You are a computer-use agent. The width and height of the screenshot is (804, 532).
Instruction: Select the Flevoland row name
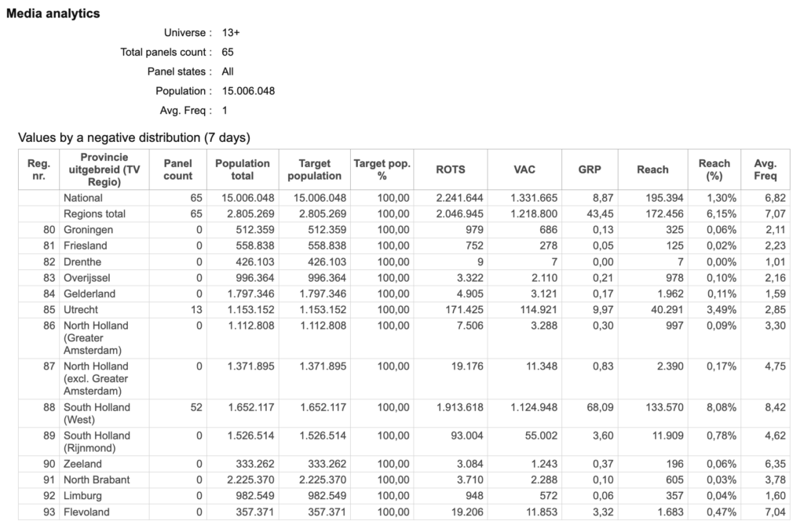[86, 512]
